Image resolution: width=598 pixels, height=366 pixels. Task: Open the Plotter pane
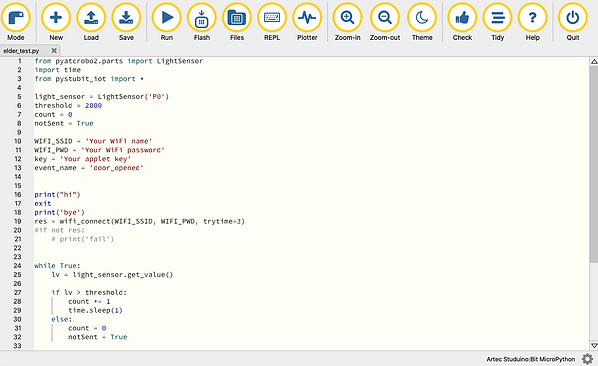[x=307, y=22]
